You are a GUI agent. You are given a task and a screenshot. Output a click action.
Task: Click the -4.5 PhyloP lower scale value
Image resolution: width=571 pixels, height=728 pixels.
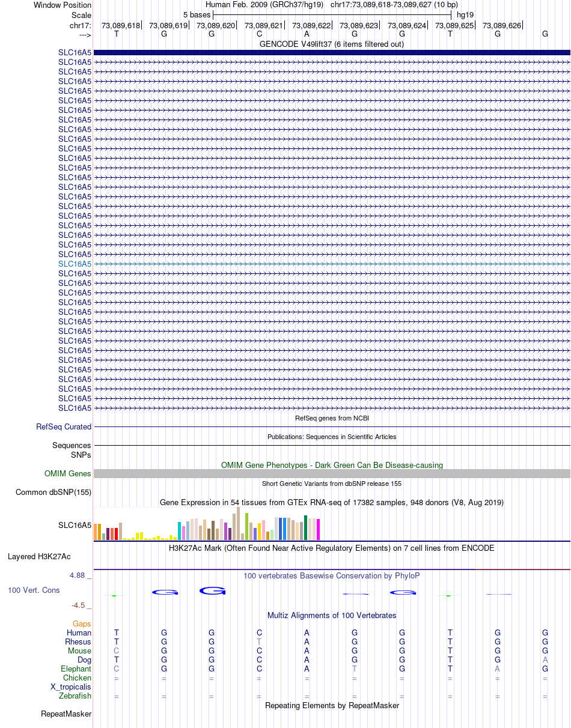pyautogui.click(x=79, y=605)
